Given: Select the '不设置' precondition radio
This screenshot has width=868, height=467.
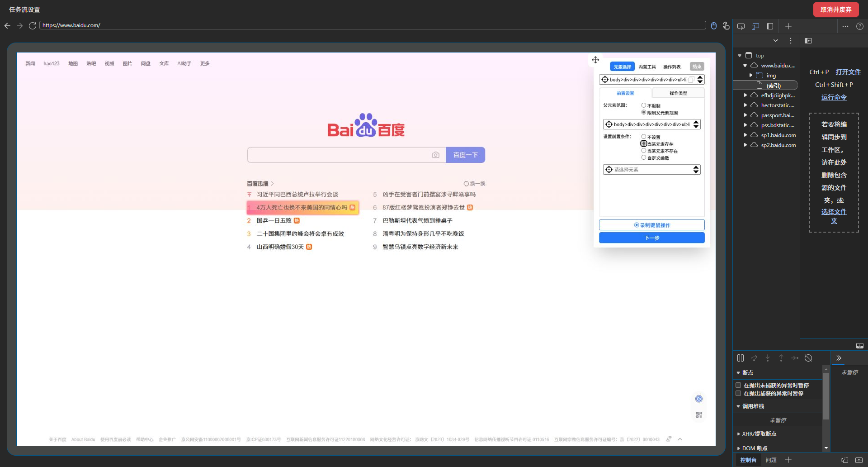Looking at the screenshot, I should pos(644,137).
